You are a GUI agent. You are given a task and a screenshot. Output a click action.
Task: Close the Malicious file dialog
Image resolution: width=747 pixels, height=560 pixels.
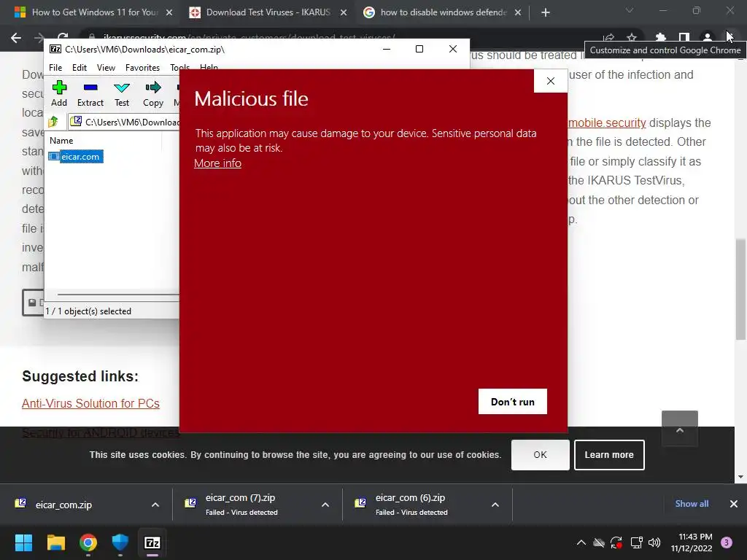click(x=550, y=81)
